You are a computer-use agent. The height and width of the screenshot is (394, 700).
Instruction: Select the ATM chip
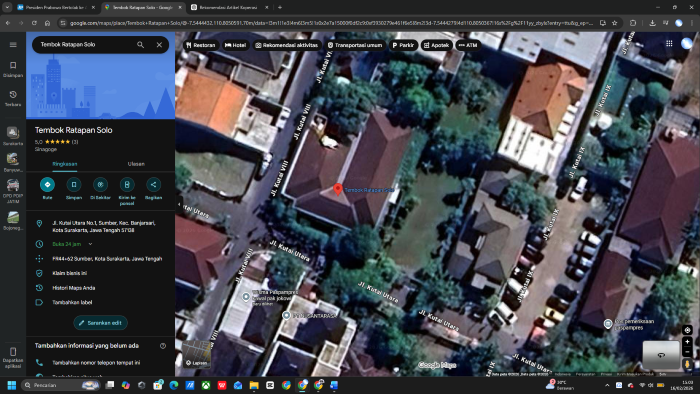[468, 45]
